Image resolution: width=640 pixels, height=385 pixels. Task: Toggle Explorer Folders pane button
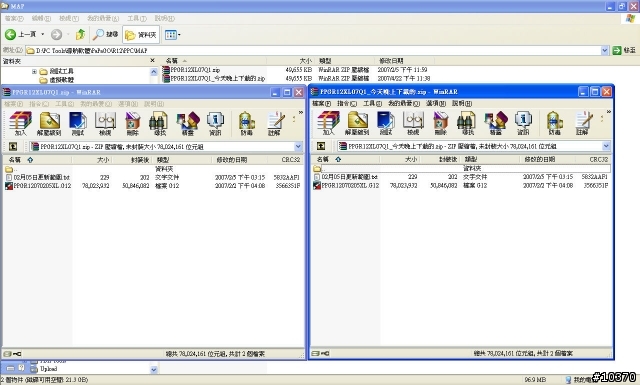tap(141, 35)
